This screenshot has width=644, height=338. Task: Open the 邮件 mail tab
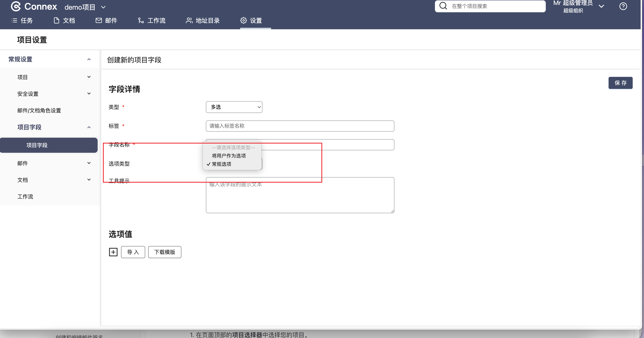[107, 21]
